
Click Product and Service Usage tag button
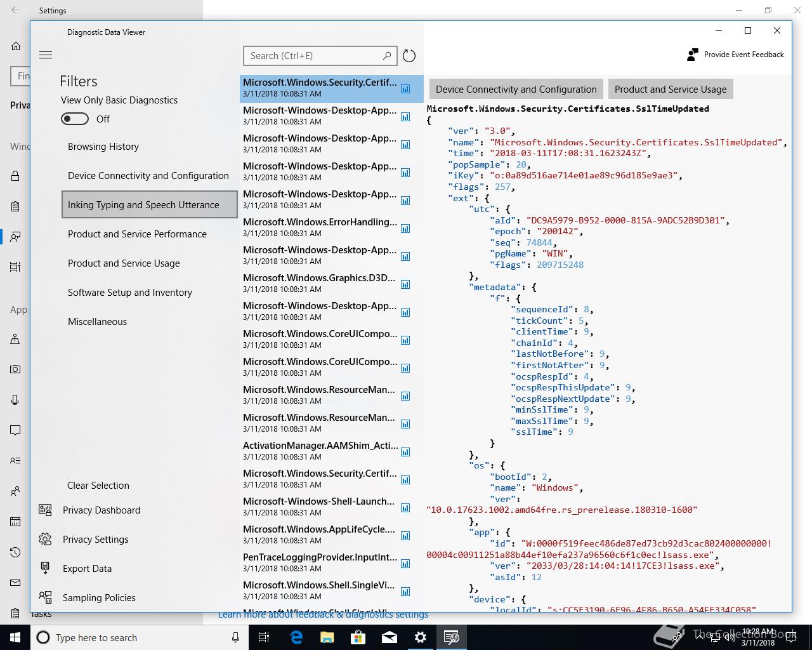671,89
